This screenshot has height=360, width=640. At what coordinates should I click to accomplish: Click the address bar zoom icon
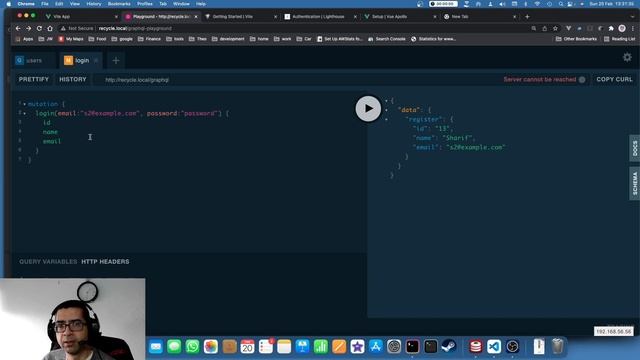coord(534,29)
